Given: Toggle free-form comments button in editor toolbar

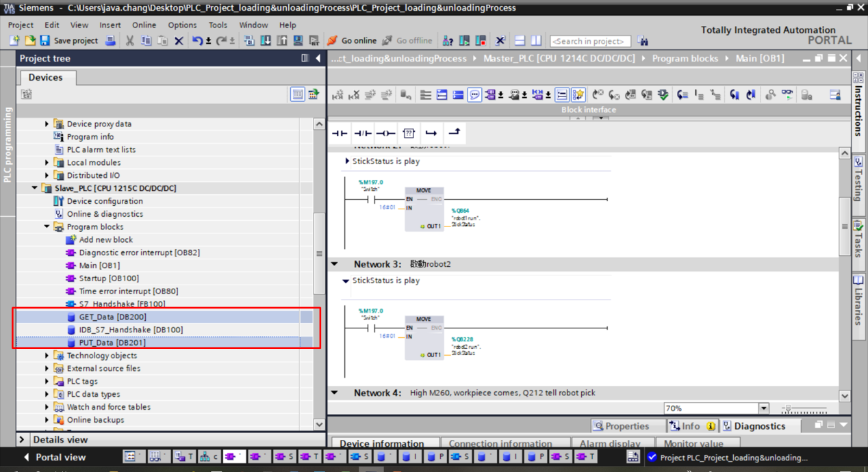Looking at the screenshot, I should (x=474, y=95).
